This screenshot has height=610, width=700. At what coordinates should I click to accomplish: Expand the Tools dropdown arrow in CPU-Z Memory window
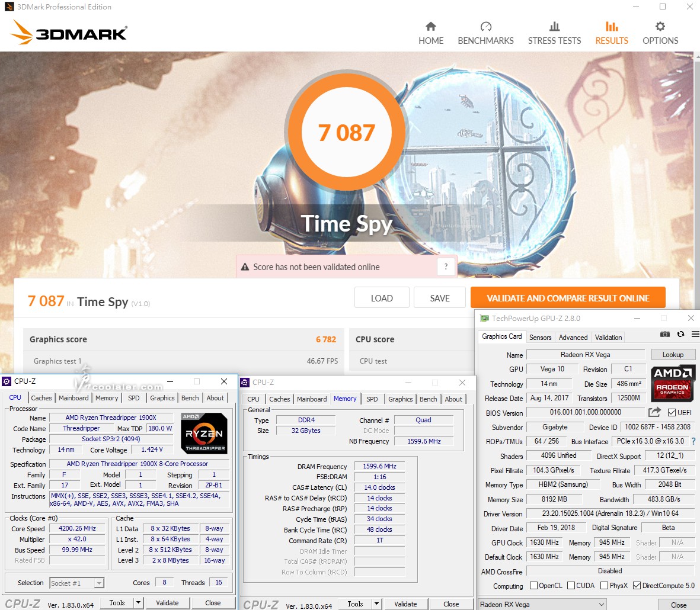point(377,604)
